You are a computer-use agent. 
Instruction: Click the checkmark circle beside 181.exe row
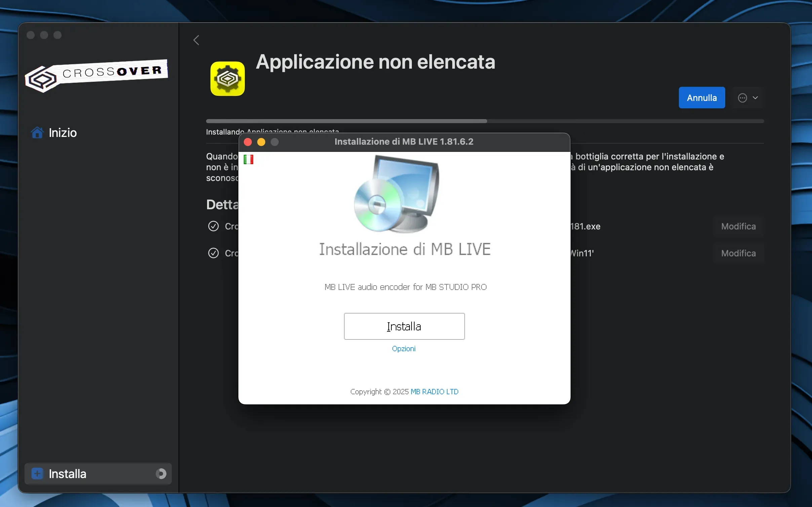tap(214, 226)
